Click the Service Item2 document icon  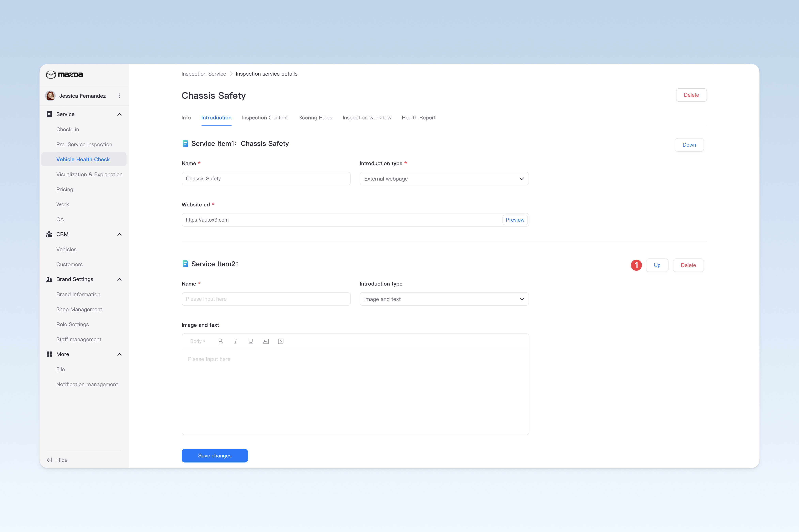[185, 264]
